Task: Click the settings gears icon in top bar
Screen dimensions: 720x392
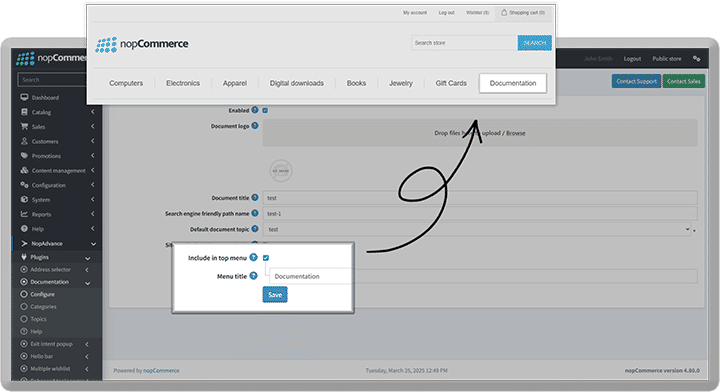Action: (696, 58)
